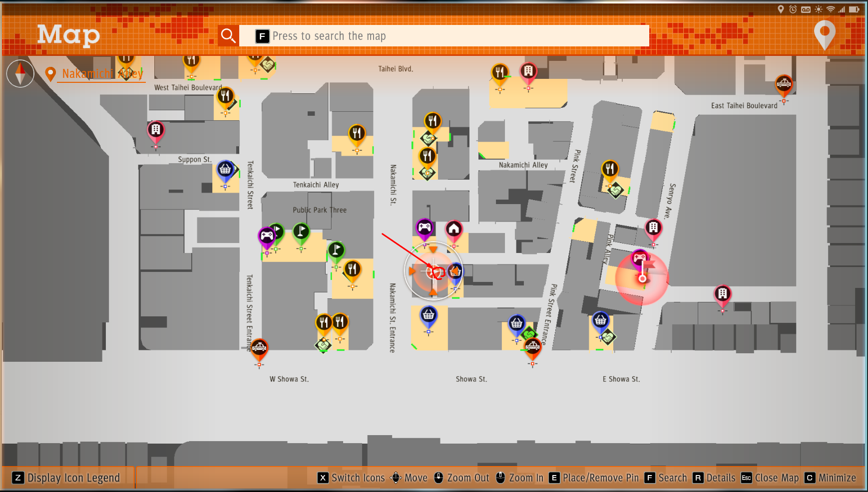This screenshot has height=492, width=868.
Task: Click the magnifying glass search icon
Action: [228, 36]
